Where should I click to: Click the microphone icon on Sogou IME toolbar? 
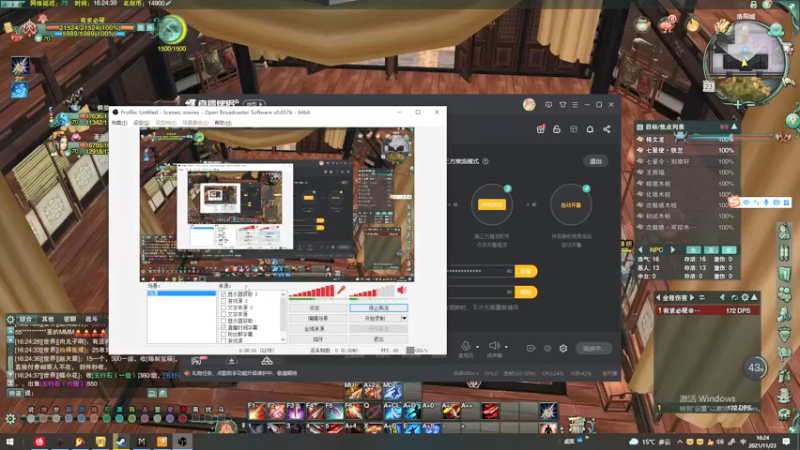coord(766,203)
